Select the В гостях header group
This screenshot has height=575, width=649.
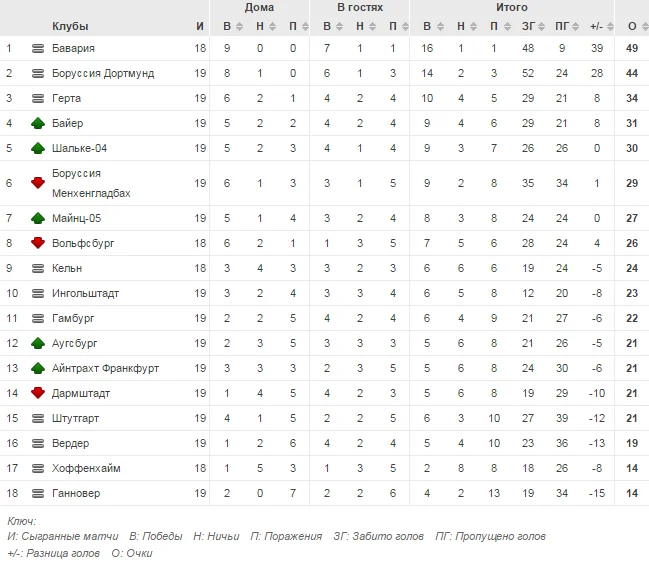(x=359, y=8)
